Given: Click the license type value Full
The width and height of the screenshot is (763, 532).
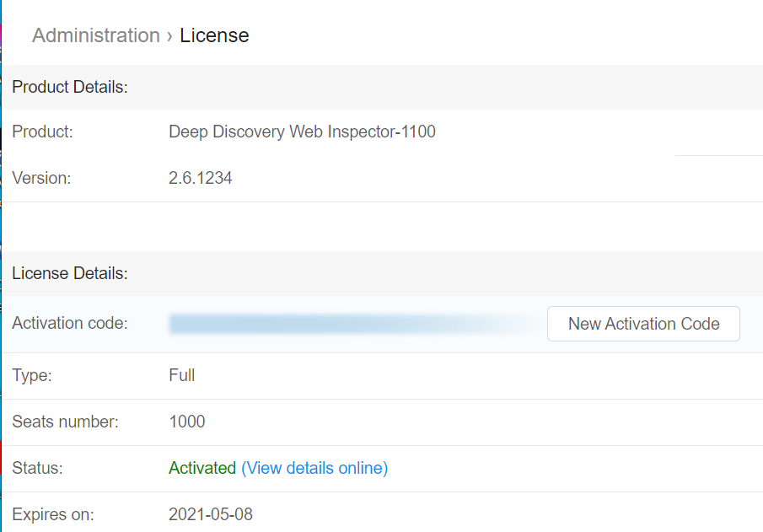Looking at the screenshot, I should click(x=182, y=375).
